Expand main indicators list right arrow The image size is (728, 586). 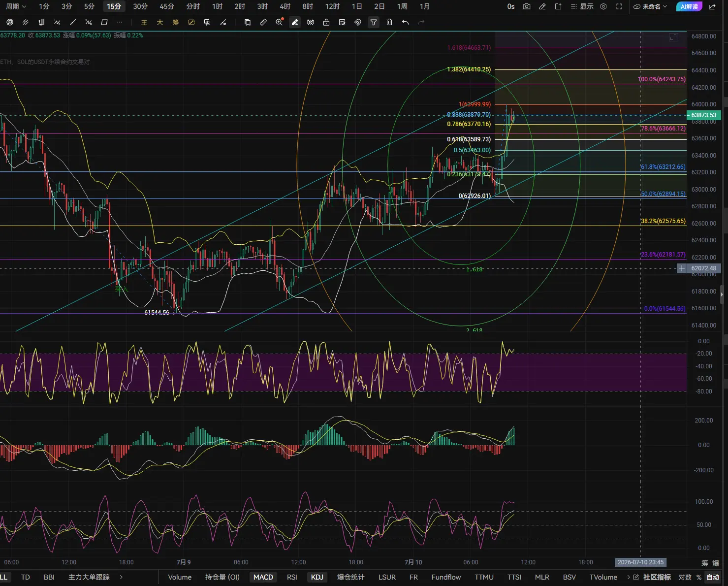(121, 577)
